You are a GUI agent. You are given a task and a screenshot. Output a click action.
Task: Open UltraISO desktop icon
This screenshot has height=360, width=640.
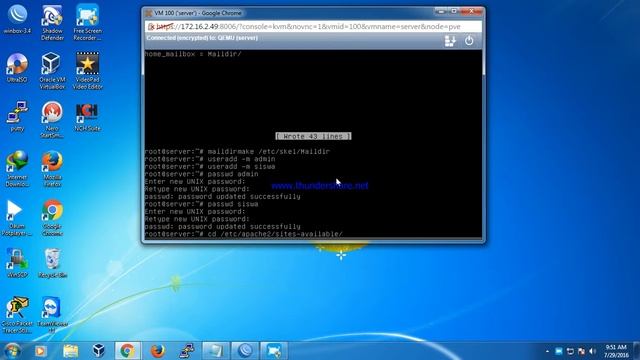17,68
